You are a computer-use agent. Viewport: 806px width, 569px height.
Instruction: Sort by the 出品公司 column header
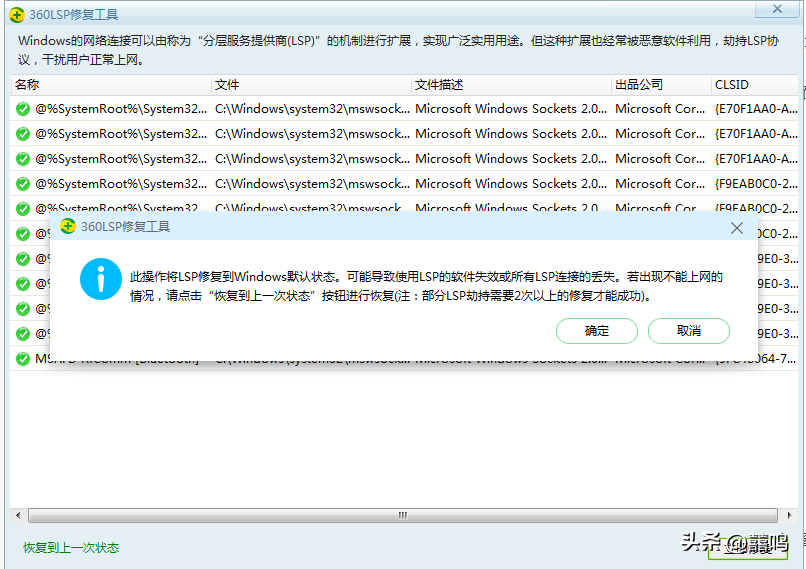[662, 85]
